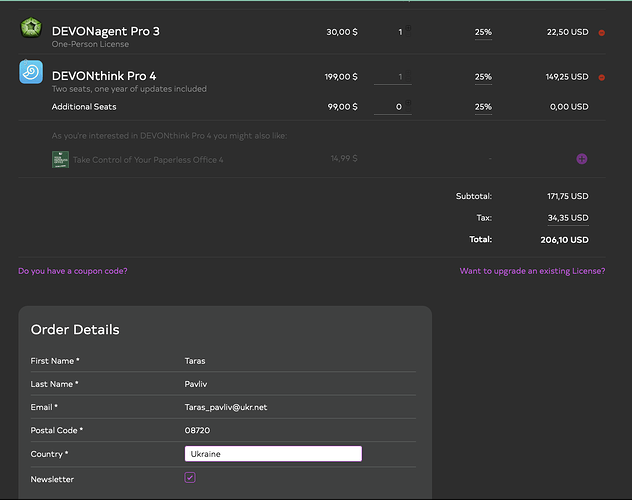Add Take Control book via purple plus
The image size is (632, 500).
(x=582, y=159)
